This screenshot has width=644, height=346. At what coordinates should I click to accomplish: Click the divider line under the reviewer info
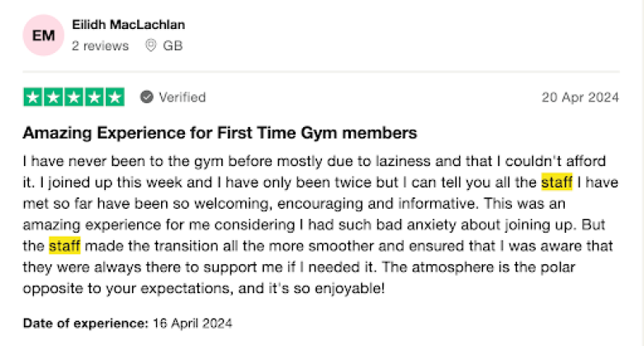[321, 72]
